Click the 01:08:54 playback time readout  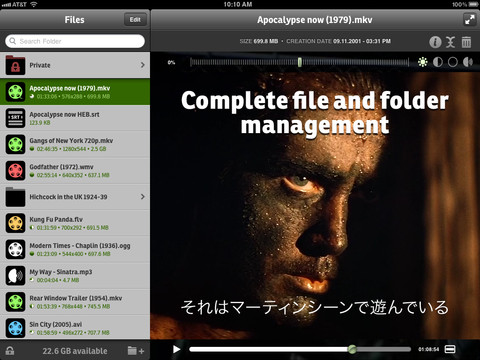[429, 349]
